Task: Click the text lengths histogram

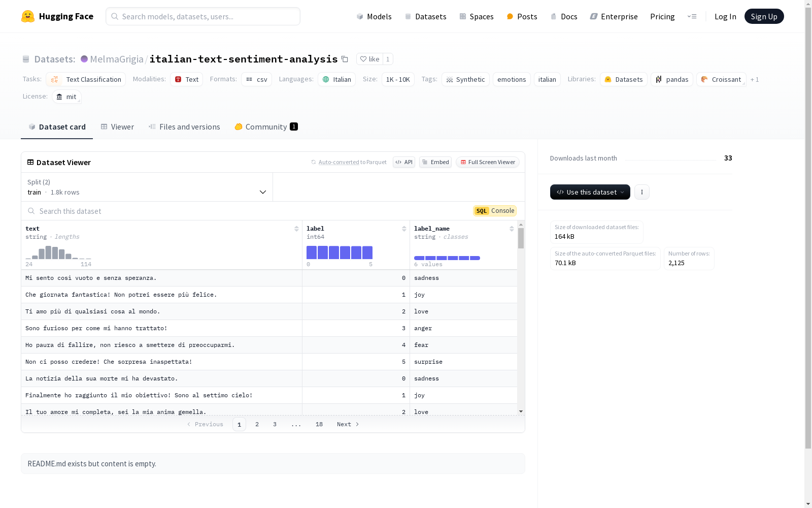Action: 58,252
